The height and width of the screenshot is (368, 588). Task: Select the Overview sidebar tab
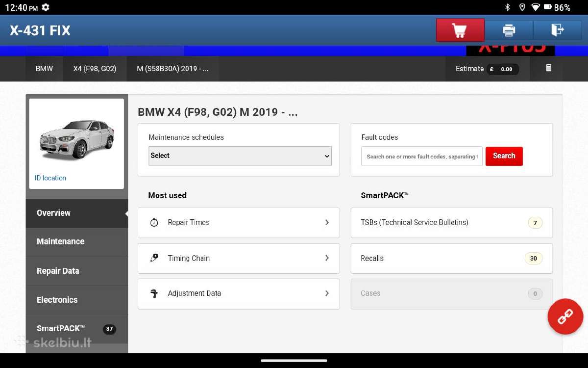77,213
